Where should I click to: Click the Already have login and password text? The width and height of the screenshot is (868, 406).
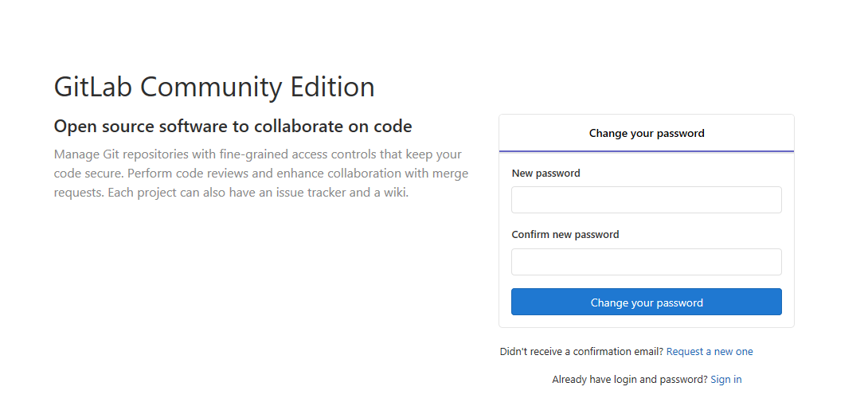[x=629, y=379]
